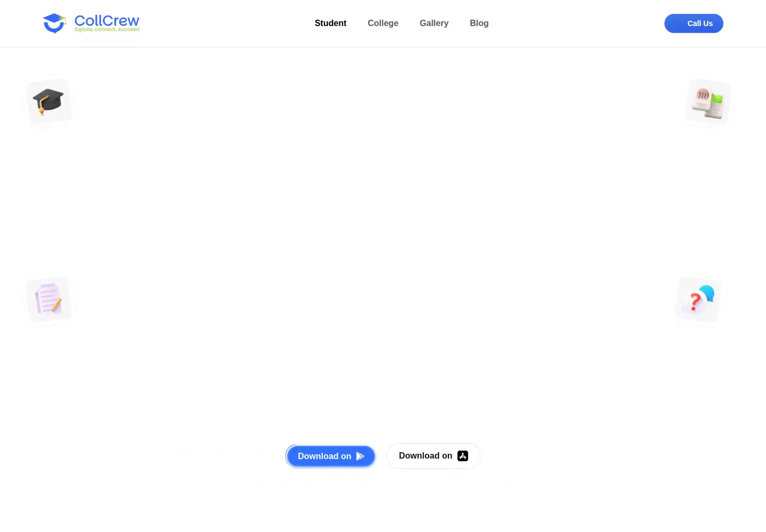766x532 pixels.
Task: Visit the Blog page
Action: (x=479, y=23)
